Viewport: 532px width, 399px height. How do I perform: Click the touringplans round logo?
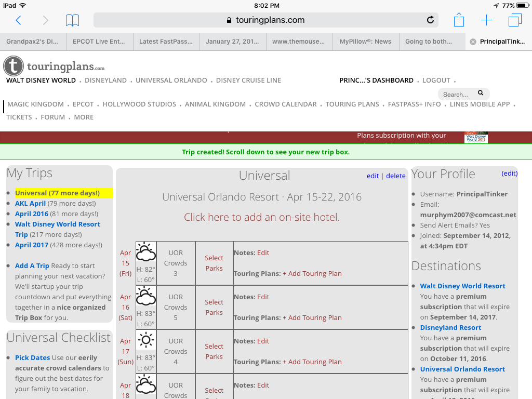point(14,66)
